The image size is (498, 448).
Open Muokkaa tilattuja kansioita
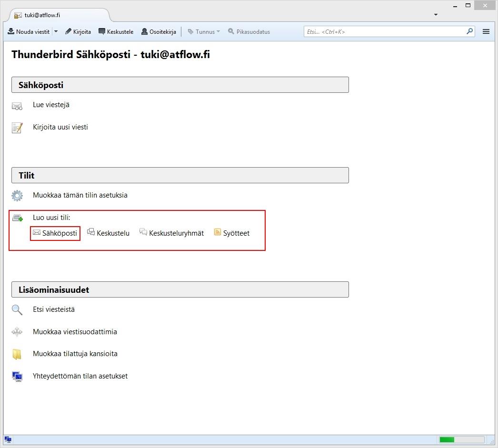click(x=75, y=354)
